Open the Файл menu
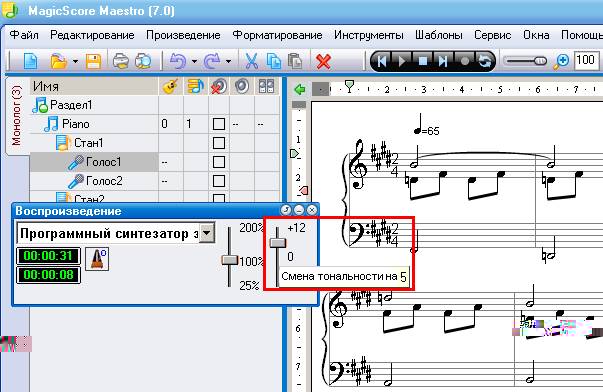Viewport: 603px width, 392px height. [24, 35]
